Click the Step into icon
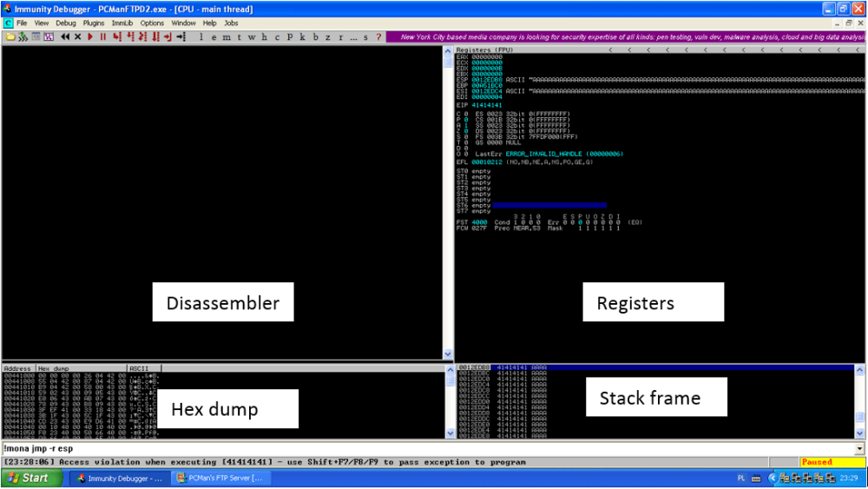This screenshot has height=489, width=868. (x=117, y=37)
